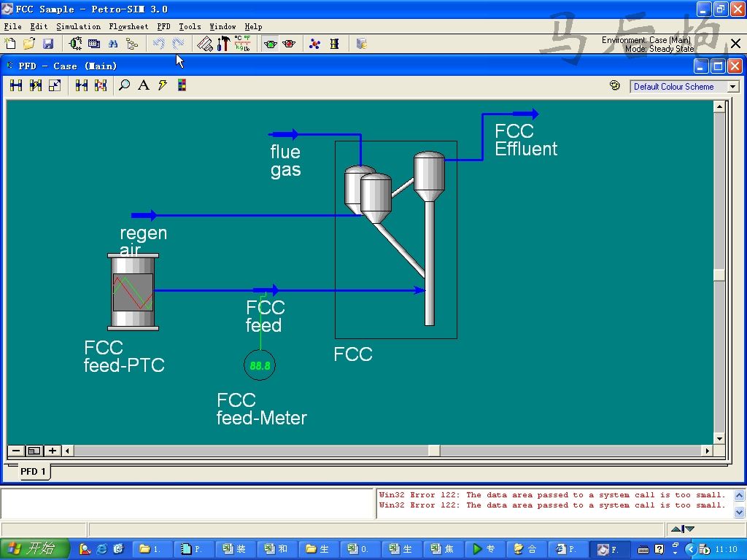Click the lightning bolt icon in PFD toolbar

tap(163, 85)
